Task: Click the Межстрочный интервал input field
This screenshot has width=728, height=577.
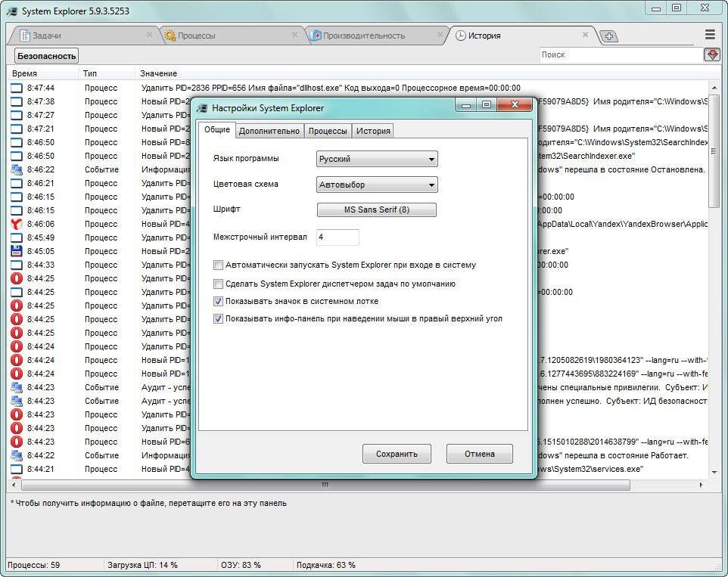Action: tap(338, 237)
